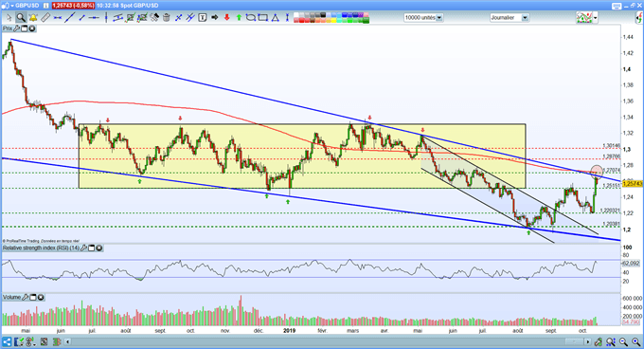Screen dimensions: 644x349
Task: Click scrollbar right arrow at bottom
Action: [588, 341]
